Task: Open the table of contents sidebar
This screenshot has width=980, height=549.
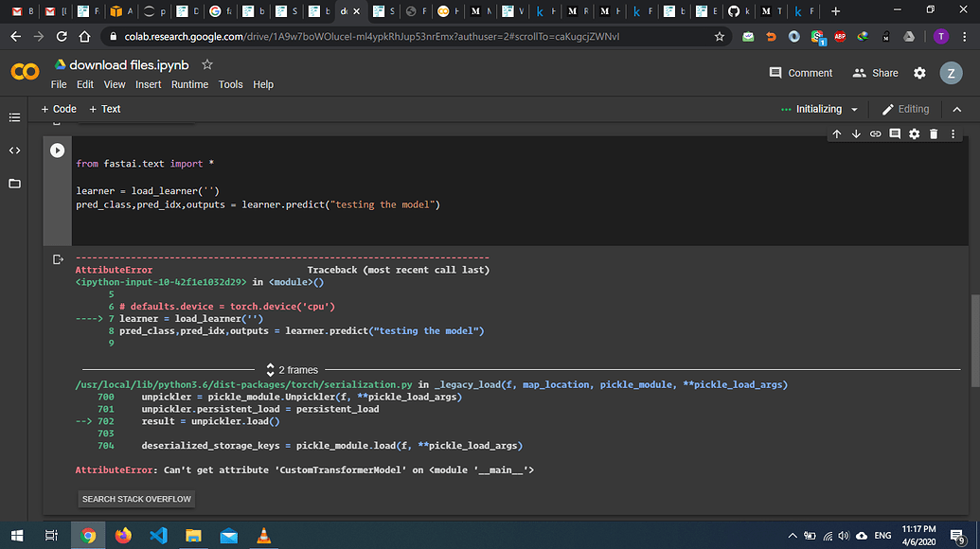Action: pyautogui.click(x=14, y=117)
